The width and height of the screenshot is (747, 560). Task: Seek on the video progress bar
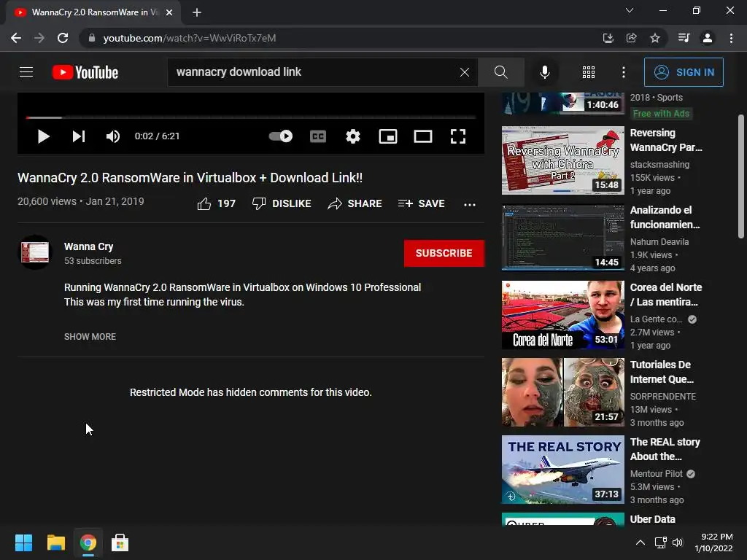coord(251,117)
